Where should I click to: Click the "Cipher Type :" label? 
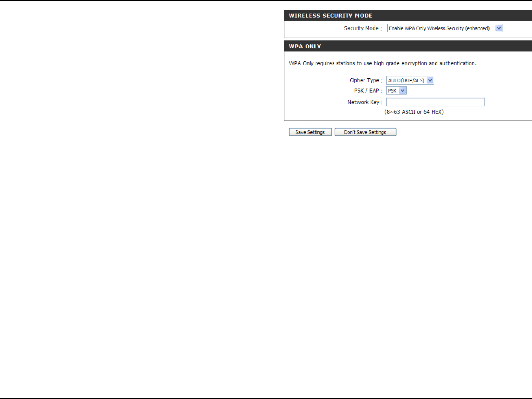[366, 80]
